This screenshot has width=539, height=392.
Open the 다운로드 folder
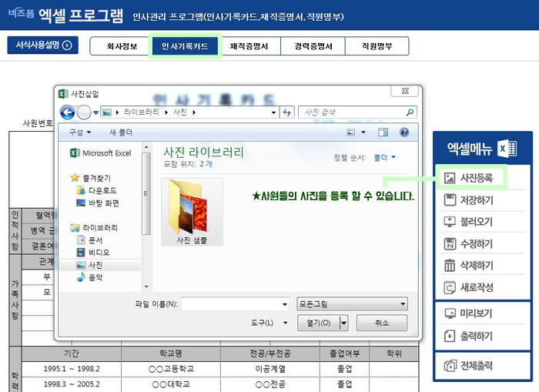96,190
